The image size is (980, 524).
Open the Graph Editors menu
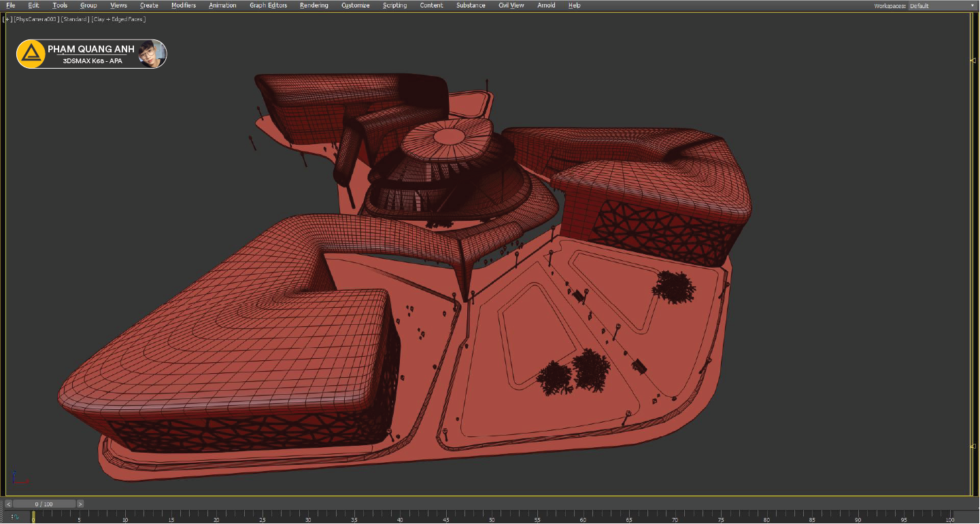pyautogui.click(x=268, y=5)
